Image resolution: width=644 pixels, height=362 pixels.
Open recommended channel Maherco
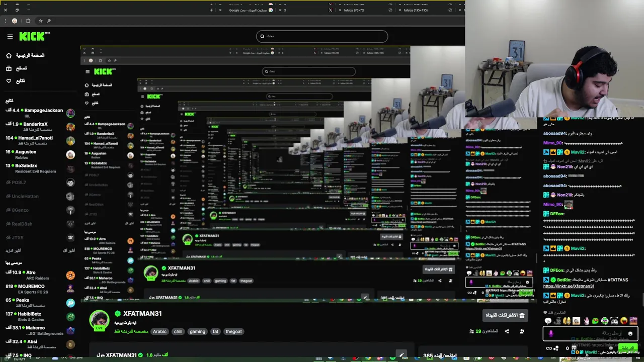click(39, 330)
